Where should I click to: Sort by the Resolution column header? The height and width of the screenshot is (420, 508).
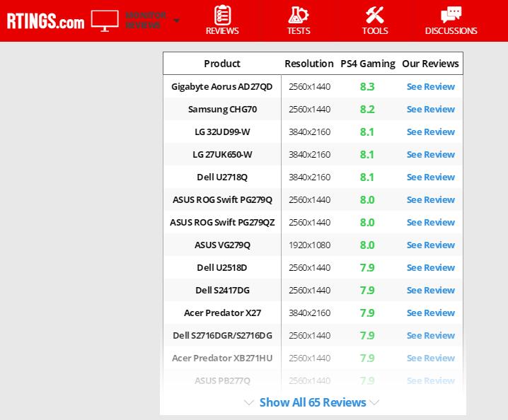(x=309, y=64)
